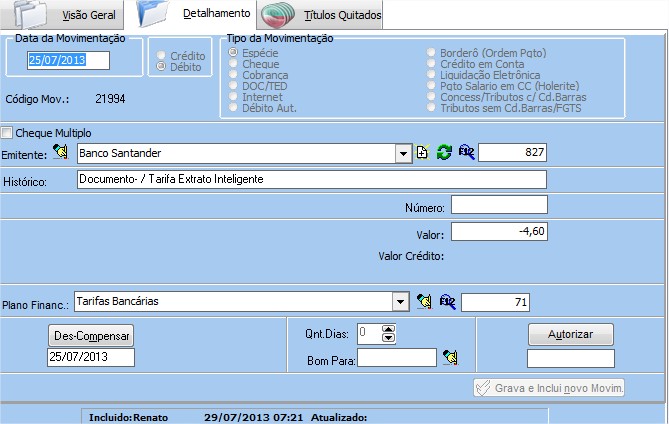Viewport: 669px width, 424px height.
Task: Click the calendar icon next to Bom Para
Action: pos(449,356)
